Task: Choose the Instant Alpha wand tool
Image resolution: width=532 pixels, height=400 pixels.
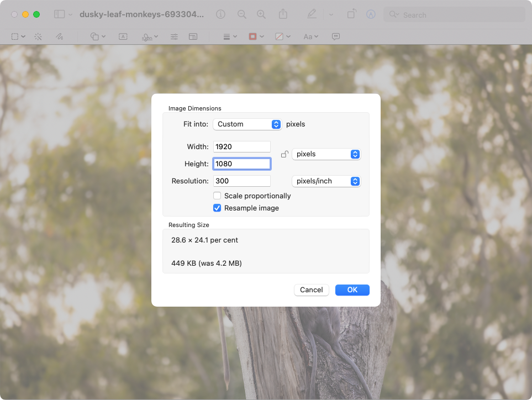Action: click(x=38, y=36)
